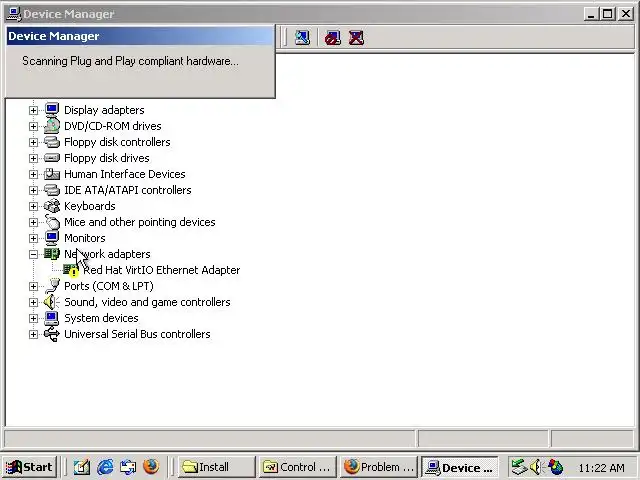Viewport: 640px width, 480px height.
Task: Click the volume speaker tray icon
Action: 536,467
